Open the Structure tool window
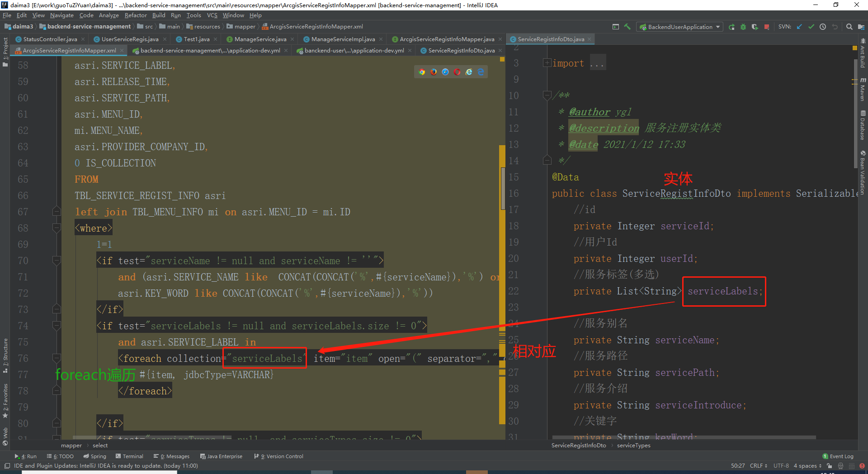868x474 pixels. [5, 355]
